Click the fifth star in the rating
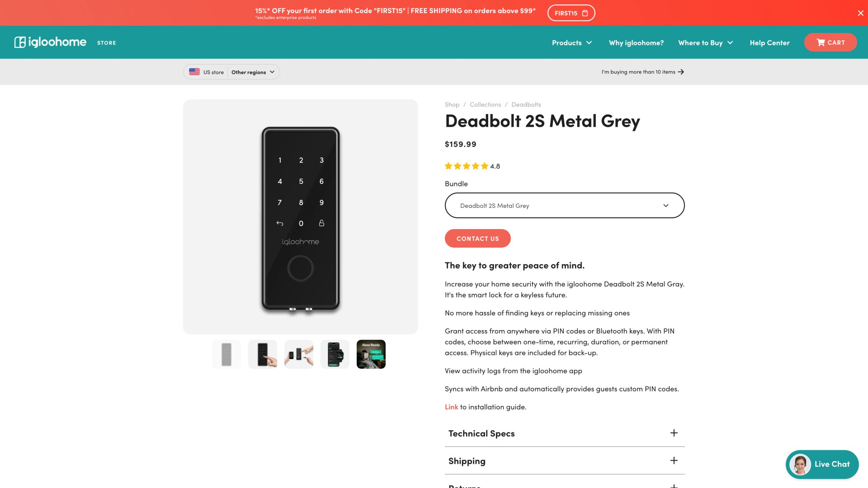Screen dimensions: 868x488 [484, 166]
